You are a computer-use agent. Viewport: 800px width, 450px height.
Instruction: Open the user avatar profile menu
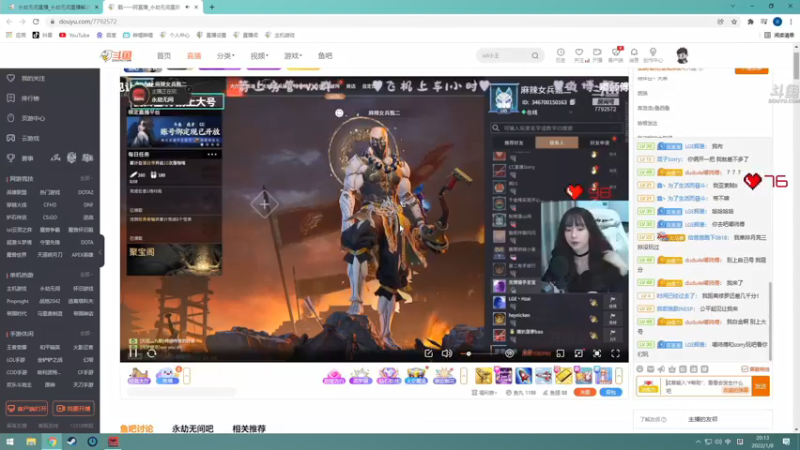click(x=682, y=55)
